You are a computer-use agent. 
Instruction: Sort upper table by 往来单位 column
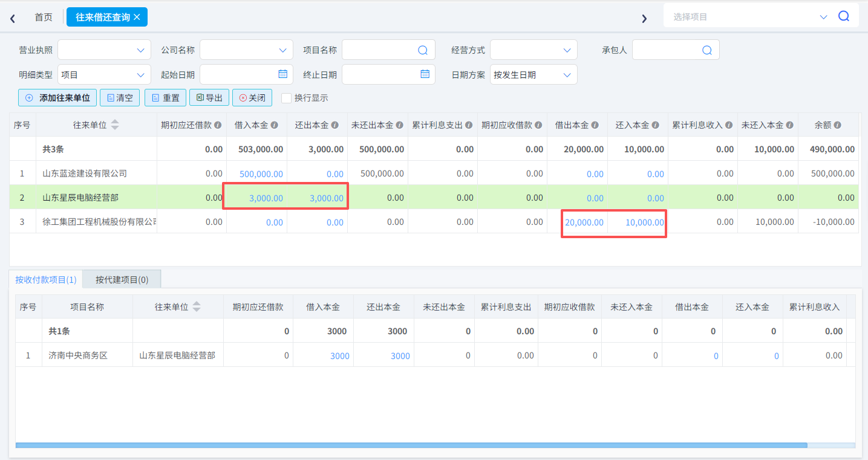115,125
